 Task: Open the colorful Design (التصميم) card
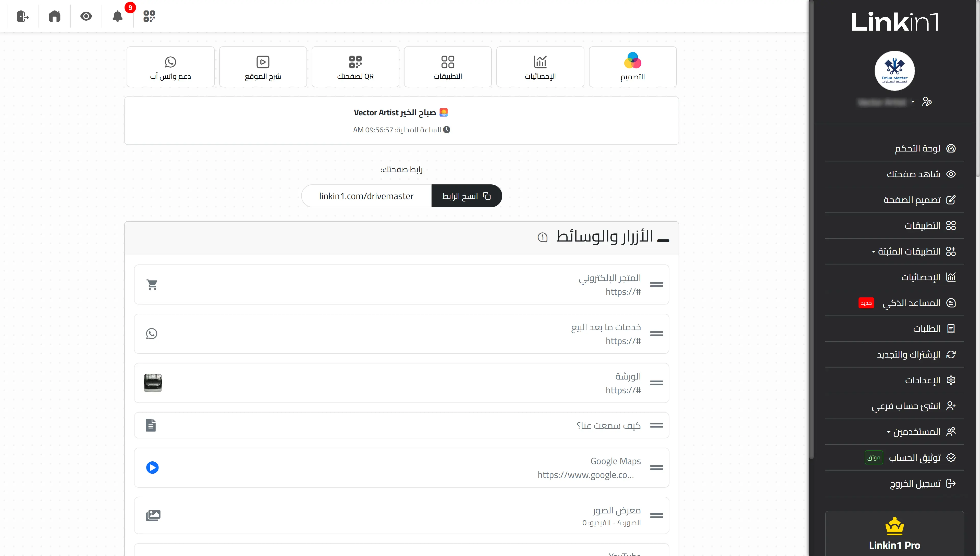pos(632,67)
